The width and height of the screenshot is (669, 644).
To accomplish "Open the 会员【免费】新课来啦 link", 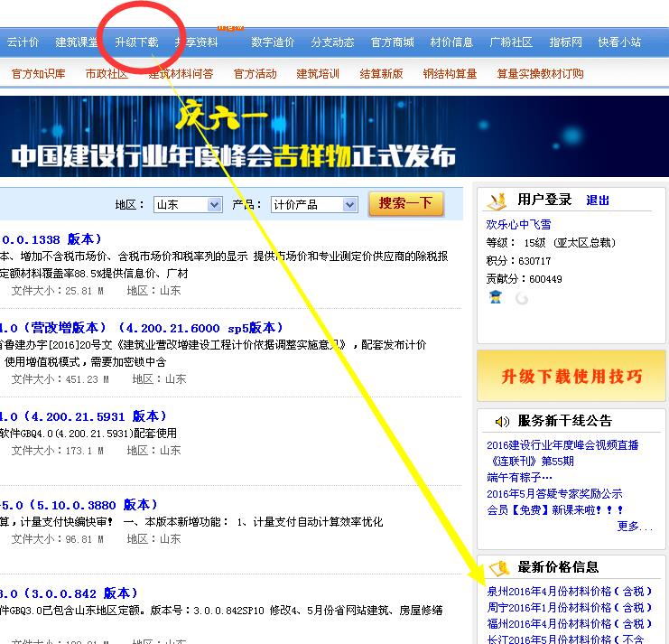I will point(555,510).
